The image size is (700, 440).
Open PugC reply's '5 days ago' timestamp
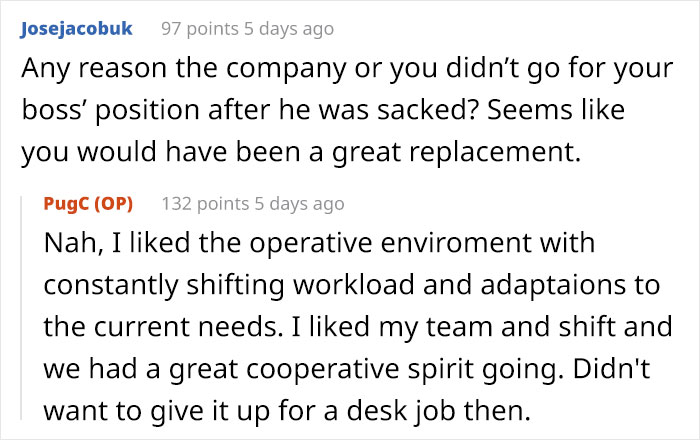pos(298,204)
